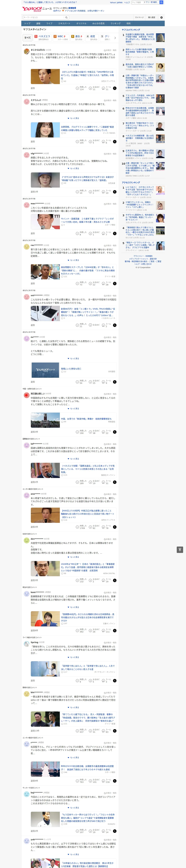Open the みんなの意見 navigation tab
Viewport: 186px width, 868px height.
tap(98, 24)
